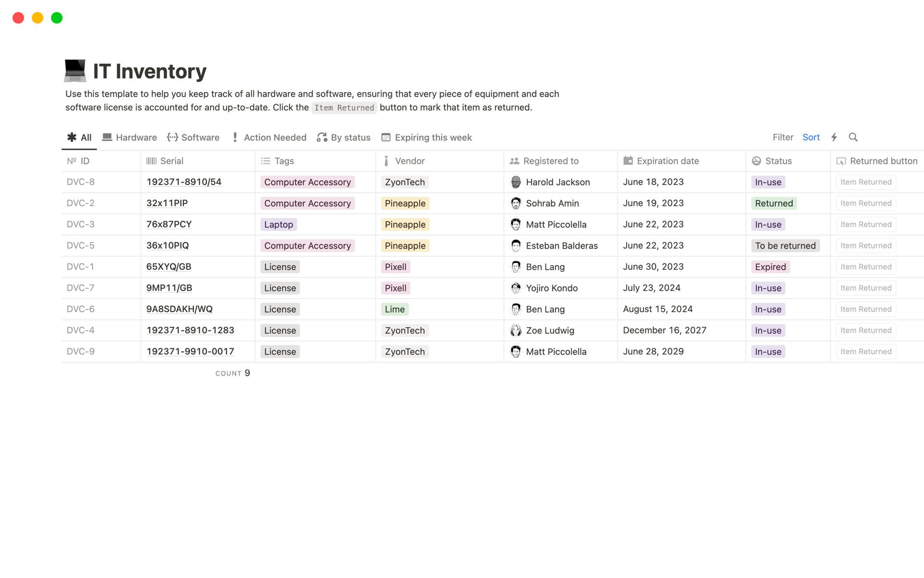This screenshot has height=578, width=924.
Task: Expand the Status column filter
Action: pos(778,160)
